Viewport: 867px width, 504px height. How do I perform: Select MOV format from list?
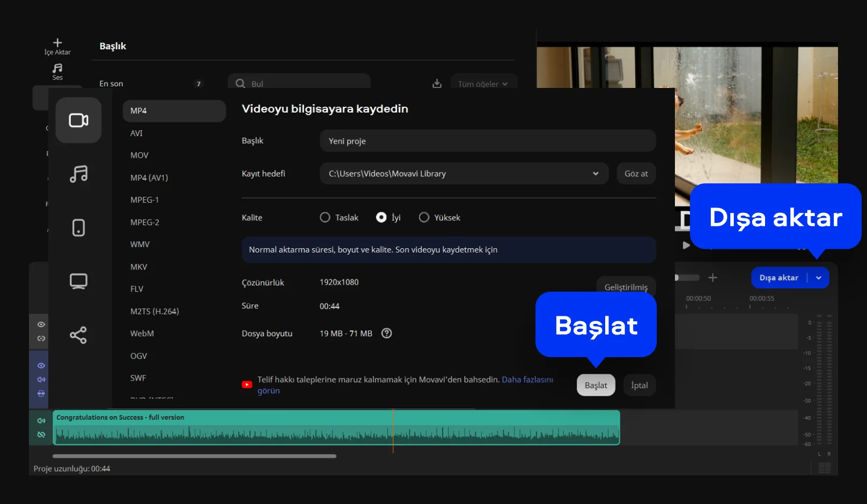point(139,155)
